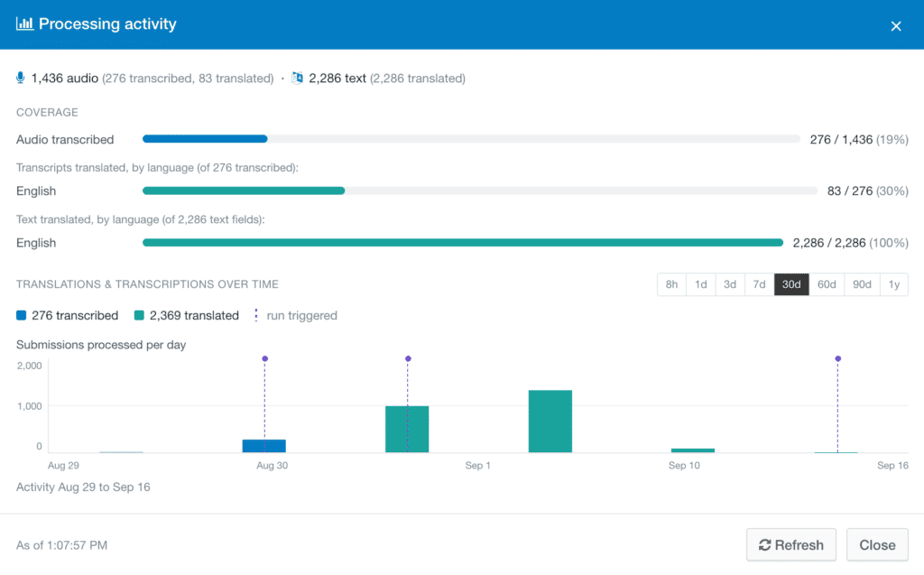Click the Audio transcribed progress bar
Screen dimensions: 924x575
click(471, 139)
